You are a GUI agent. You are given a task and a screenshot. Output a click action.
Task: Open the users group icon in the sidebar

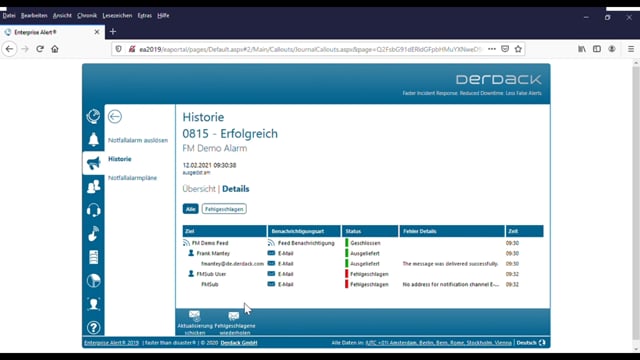tap(93, 187)
